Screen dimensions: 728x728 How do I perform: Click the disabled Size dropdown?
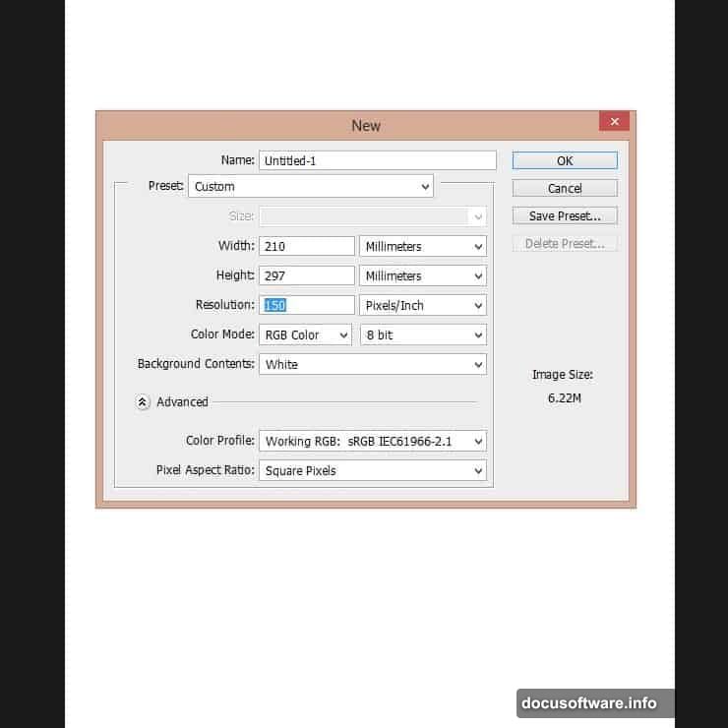tap(373, 215)
